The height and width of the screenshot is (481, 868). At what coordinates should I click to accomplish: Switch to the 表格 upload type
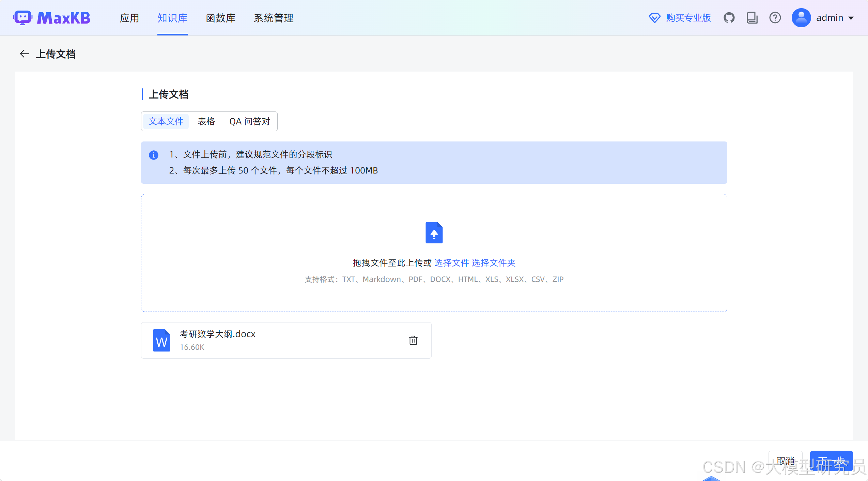pyautogui.click(x=206, y=121)
